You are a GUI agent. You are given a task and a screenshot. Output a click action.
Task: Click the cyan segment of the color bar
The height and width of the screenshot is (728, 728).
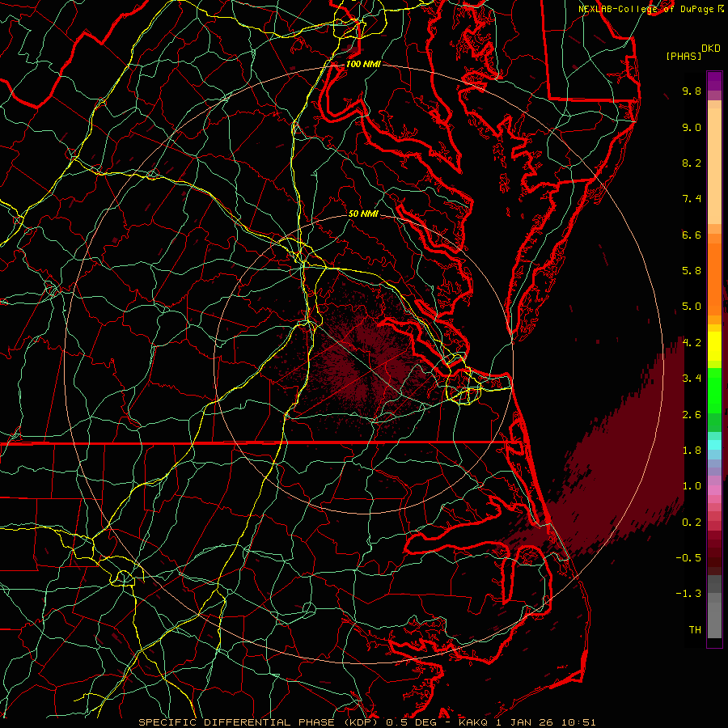pos(714,445)
